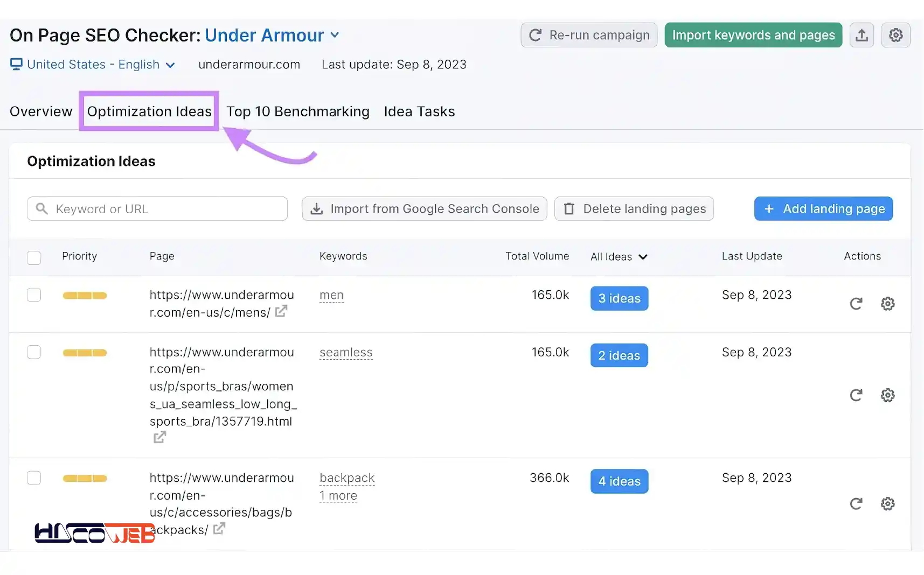Click the Priority column header
This screenshot has width=924, height=575.
[x=79, y=256]
